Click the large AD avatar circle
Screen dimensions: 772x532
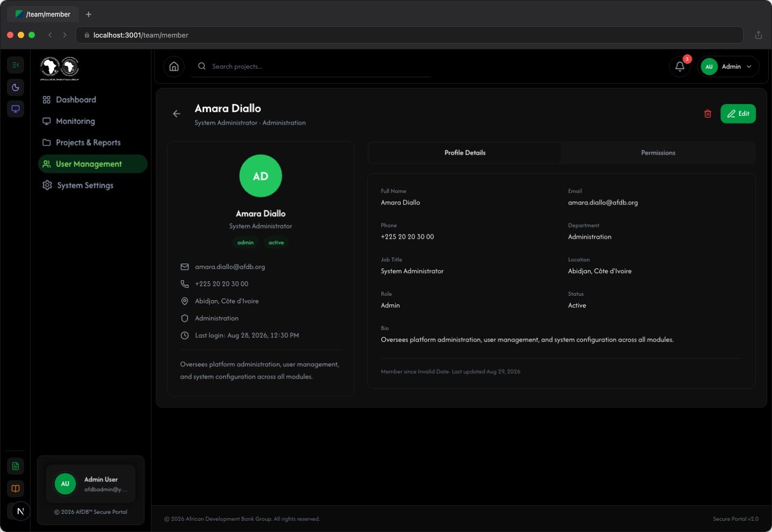pos(260,176)
